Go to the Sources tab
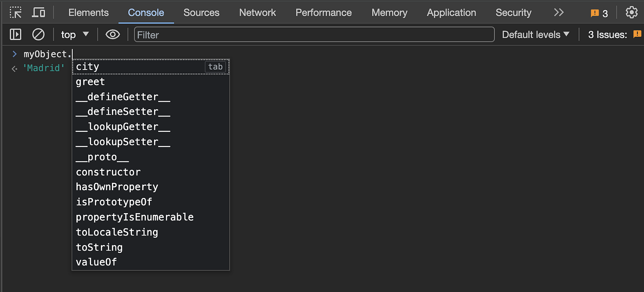The image size is (644, 292). coord(201,12)
